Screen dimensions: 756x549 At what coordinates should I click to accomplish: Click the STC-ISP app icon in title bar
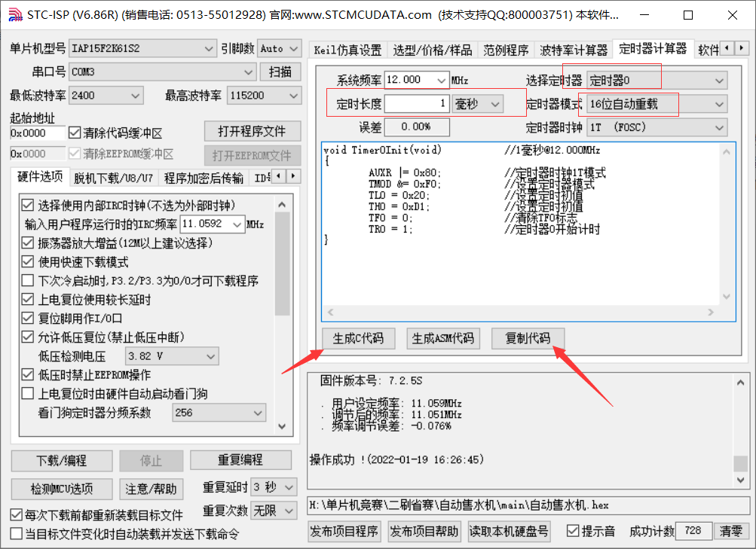click(15, 15)
